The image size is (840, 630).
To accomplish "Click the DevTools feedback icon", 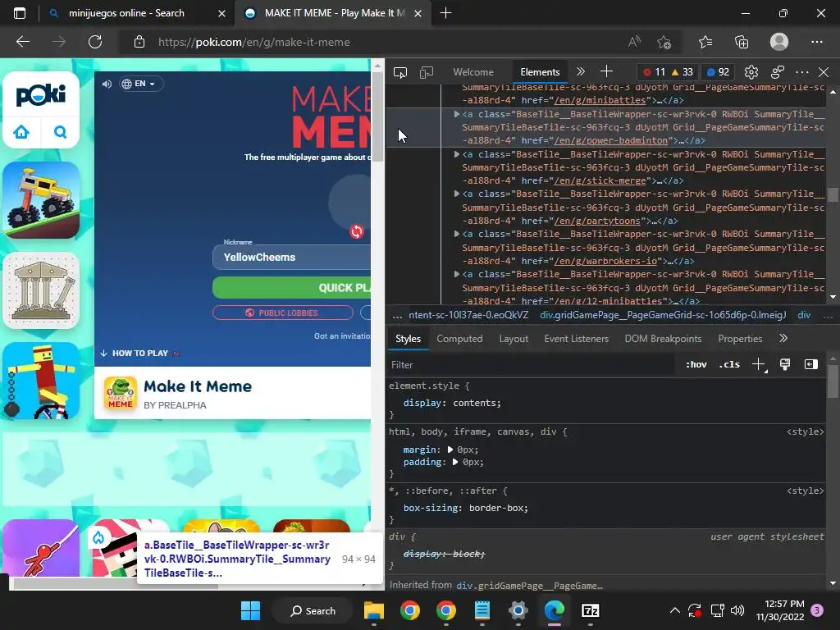I will point(778,72).
